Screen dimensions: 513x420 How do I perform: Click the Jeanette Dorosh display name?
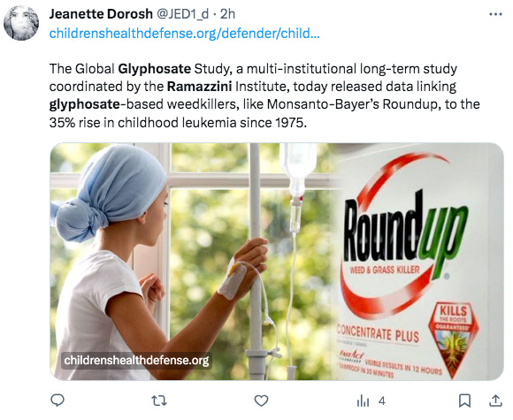point(101,14)
